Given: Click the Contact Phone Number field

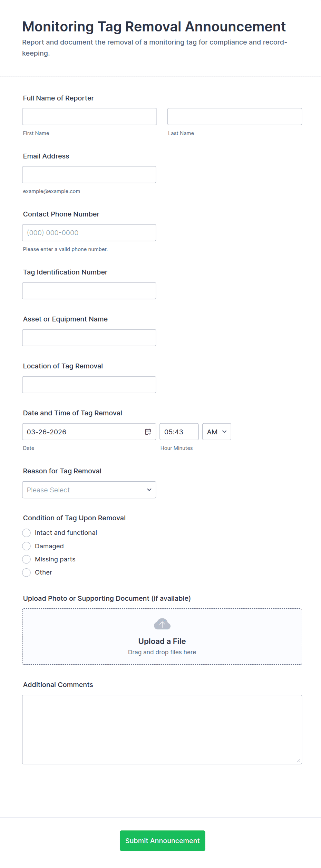Looking at the screenshot, I should (89, 233).
